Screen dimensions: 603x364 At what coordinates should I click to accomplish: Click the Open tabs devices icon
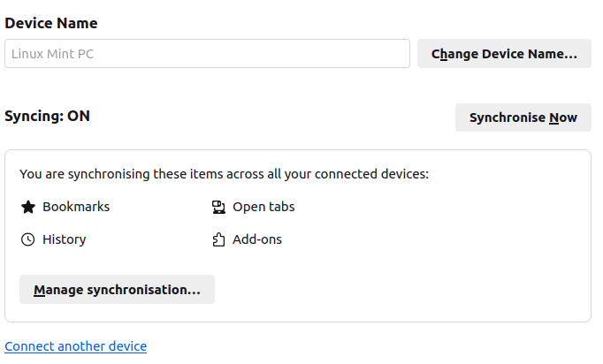218,207
